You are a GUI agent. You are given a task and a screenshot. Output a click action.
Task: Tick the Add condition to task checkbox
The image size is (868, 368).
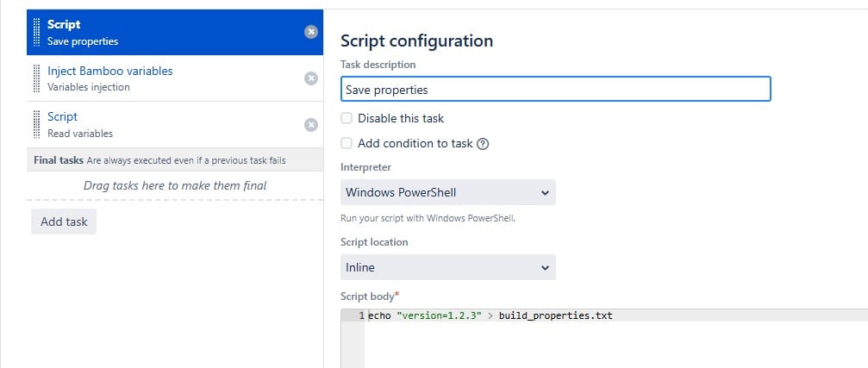tap(347, 144)
